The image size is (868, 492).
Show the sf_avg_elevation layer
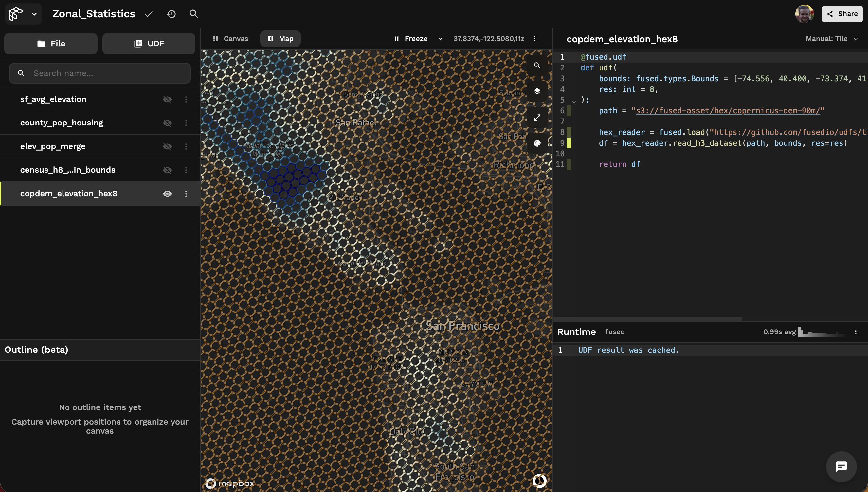point(167,99)
